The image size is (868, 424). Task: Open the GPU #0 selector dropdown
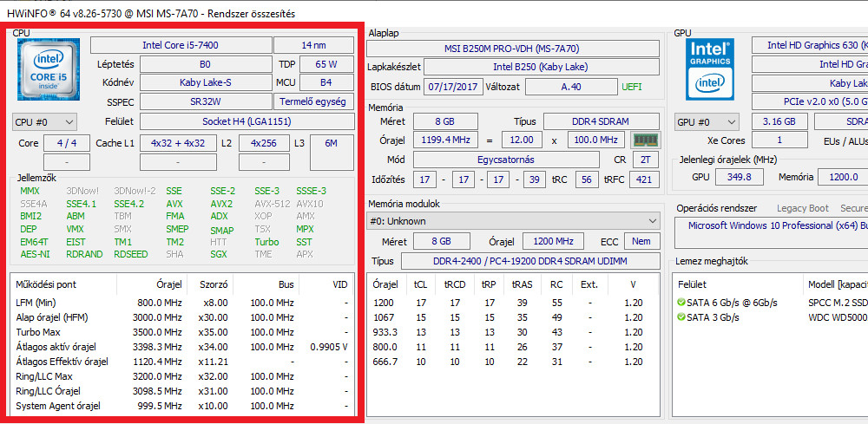tap(707, 122)
